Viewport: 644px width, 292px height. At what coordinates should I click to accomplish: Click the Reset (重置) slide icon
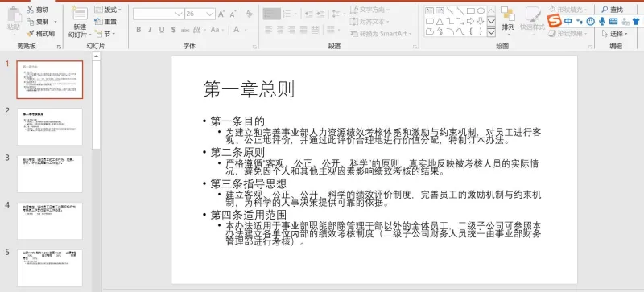click(98, 22)
